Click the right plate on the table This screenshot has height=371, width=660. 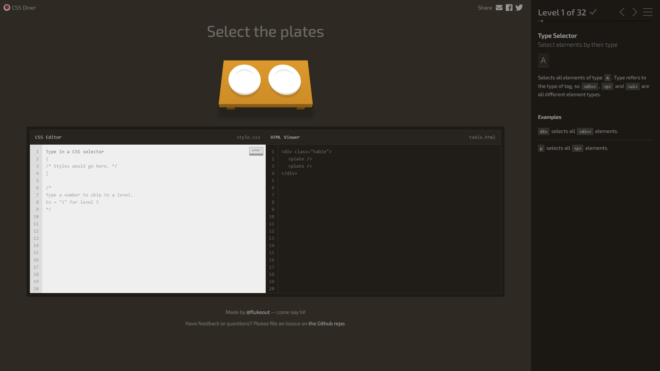pos(285,80)
